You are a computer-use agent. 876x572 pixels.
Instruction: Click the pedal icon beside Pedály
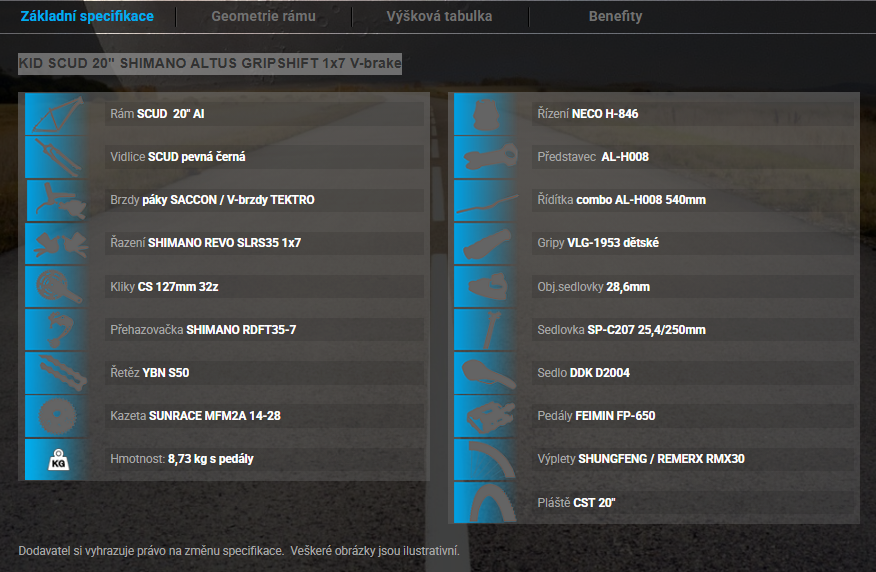(486, 416)
